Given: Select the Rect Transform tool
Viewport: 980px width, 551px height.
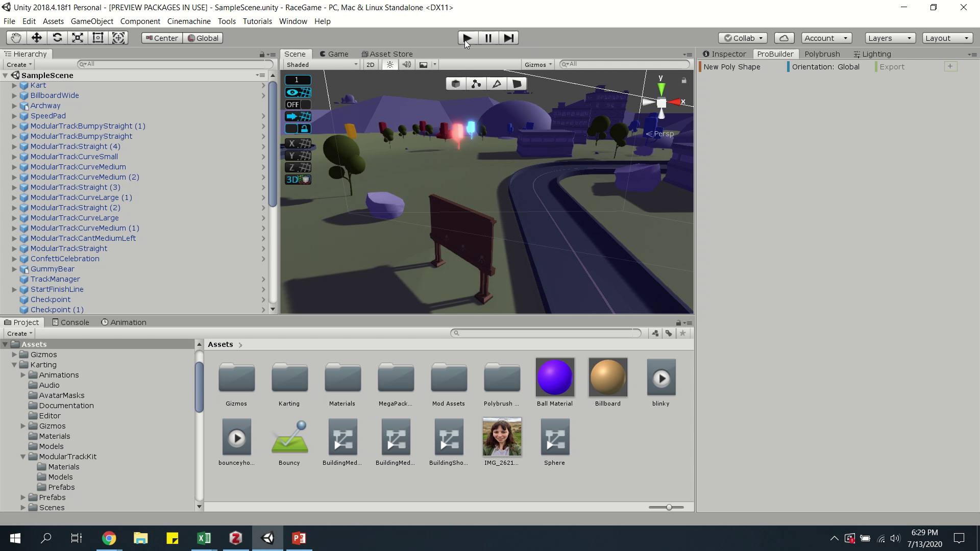Looking at the screenshot, I should [x=98, y=38].
